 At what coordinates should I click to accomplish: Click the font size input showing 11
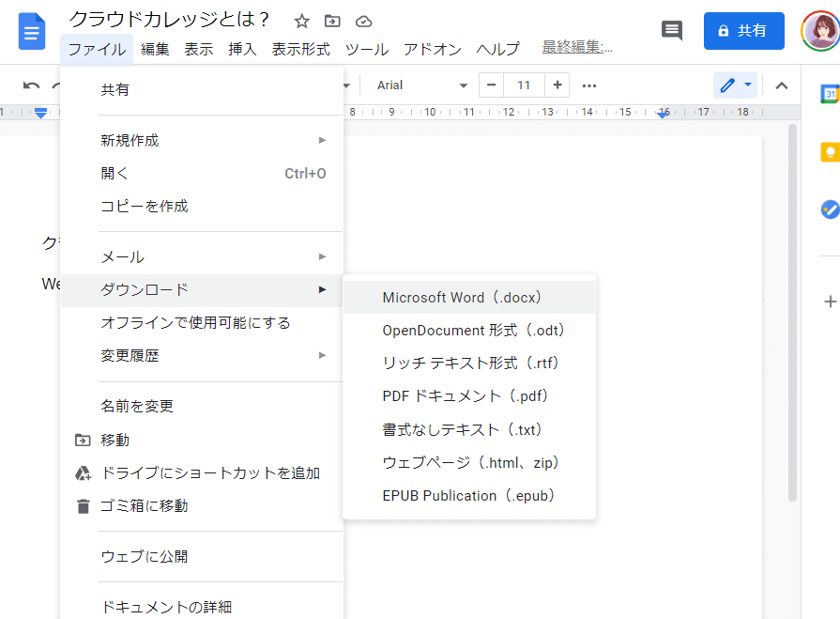click(524, 85)
